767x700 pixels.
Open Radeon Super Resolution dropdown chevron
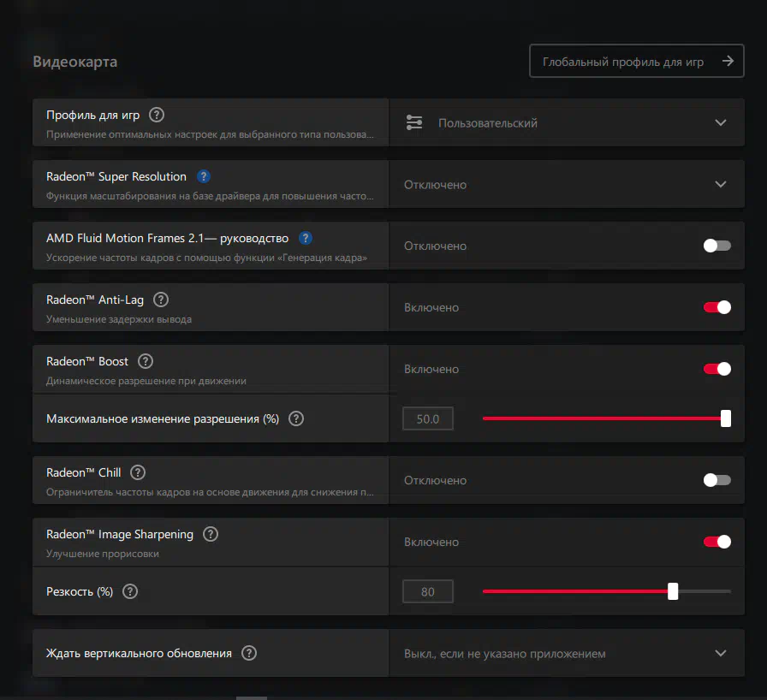tap(721, 184)
